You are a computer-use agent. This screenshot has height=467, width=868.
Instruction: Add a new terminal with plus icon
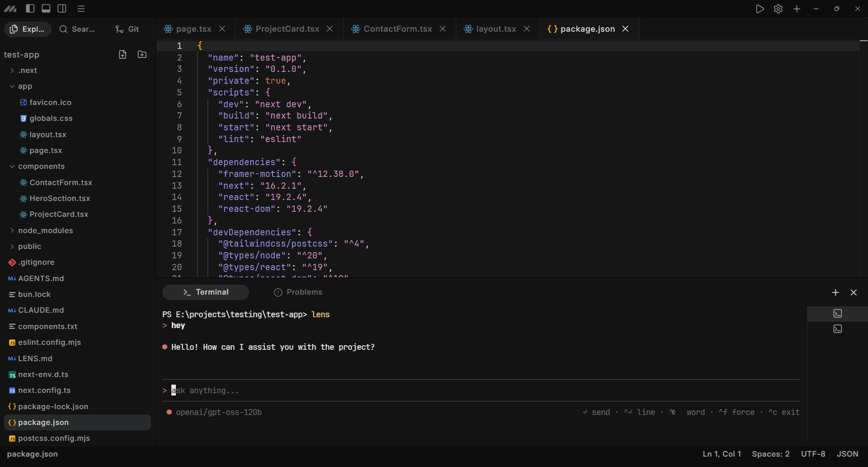[835, 293]
